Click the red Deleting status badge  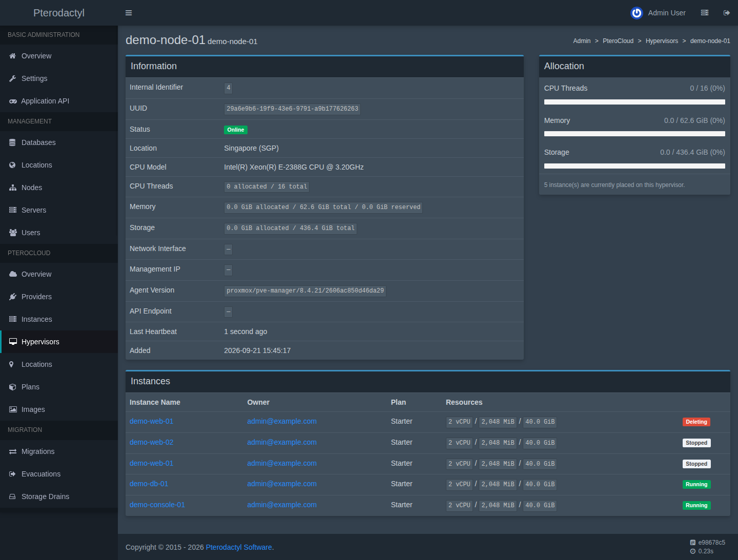click(x=696, y=422)
